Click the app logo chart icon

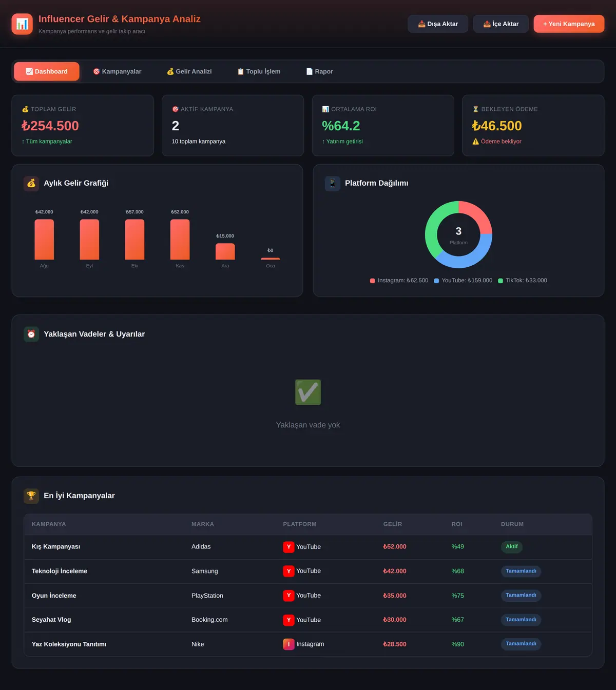(x=22, y=24)
